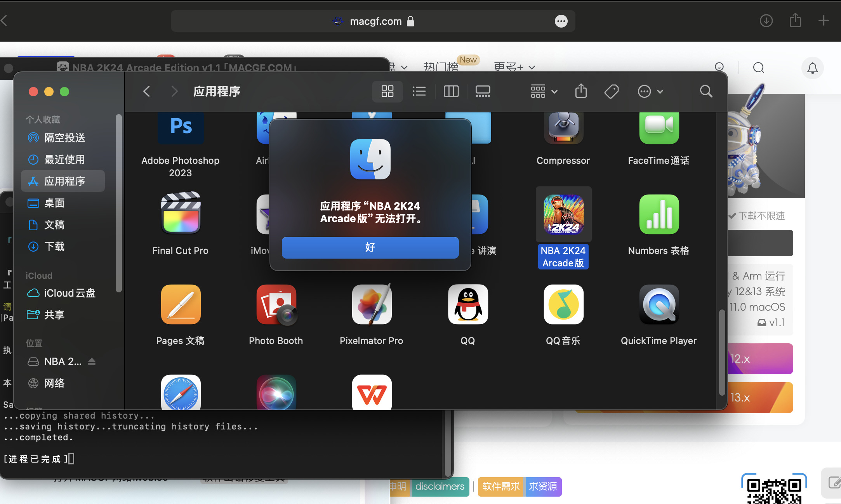Open Finder search magnifier
841x504 pixels.
click(x=706, y=92)
